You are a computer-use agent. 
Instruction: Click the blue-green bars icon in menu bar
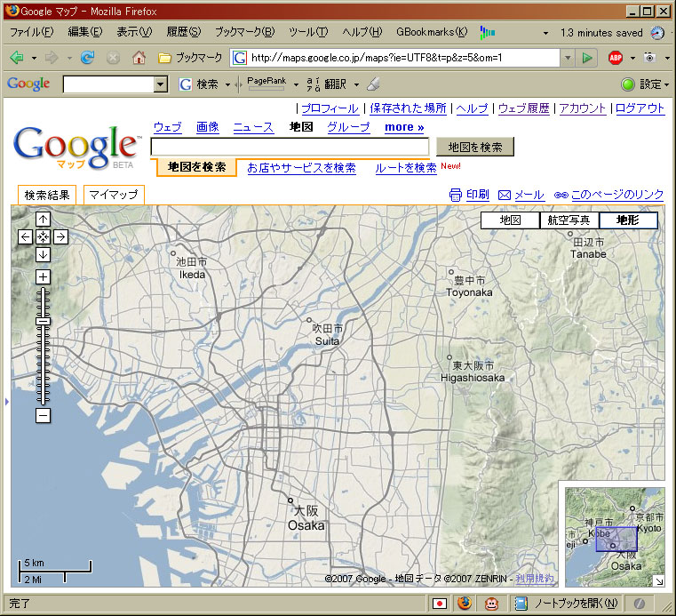[488, 32]
